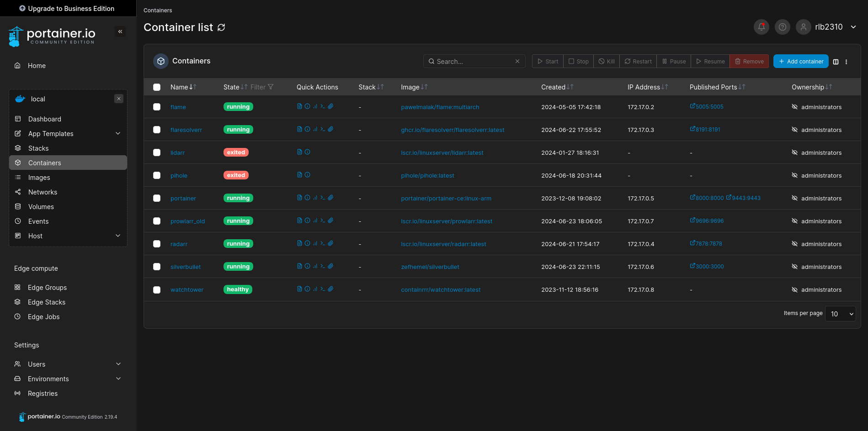
Task: Check the radarr container row
Action: click(x=157, y=244)
